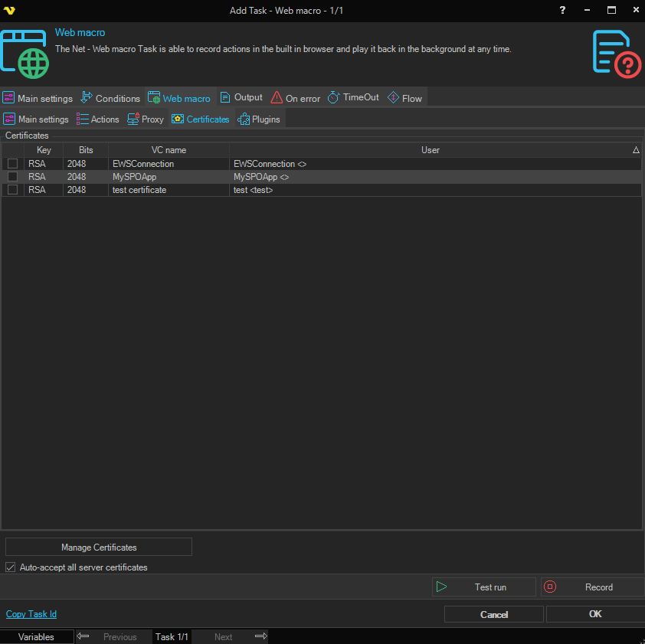Sort by the User column header
645x644 pixels.
click(x=431, y=150)
